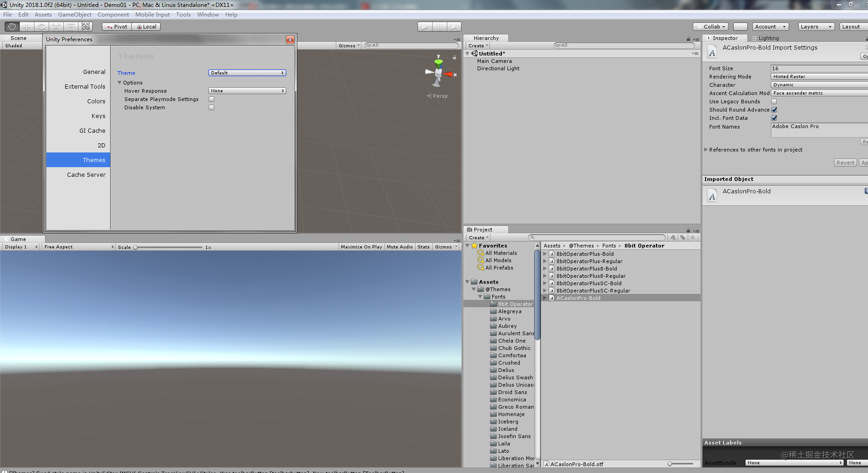Collapse the Fonts folder in Project tree

[x=480, y=296]
